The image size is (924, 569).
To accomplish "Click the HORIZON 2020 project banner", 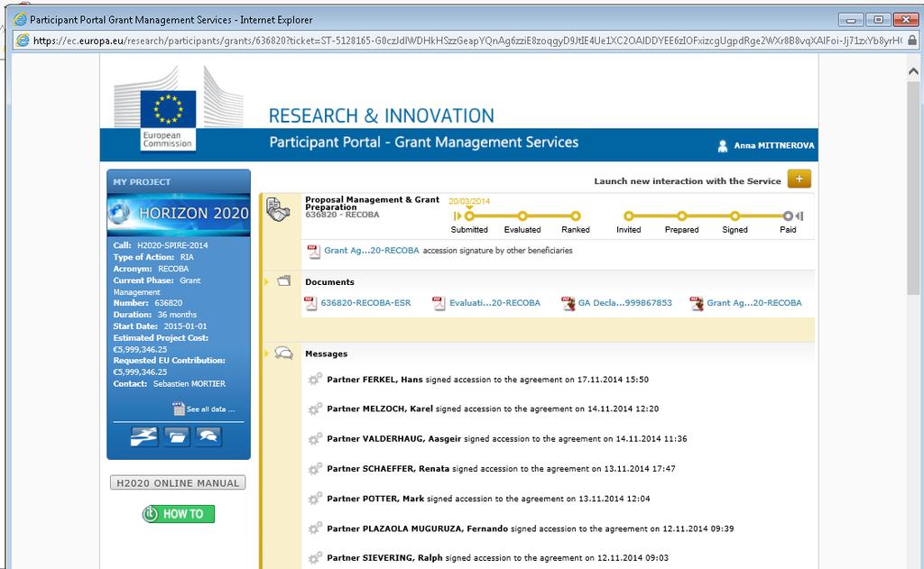I will (179, 213).
